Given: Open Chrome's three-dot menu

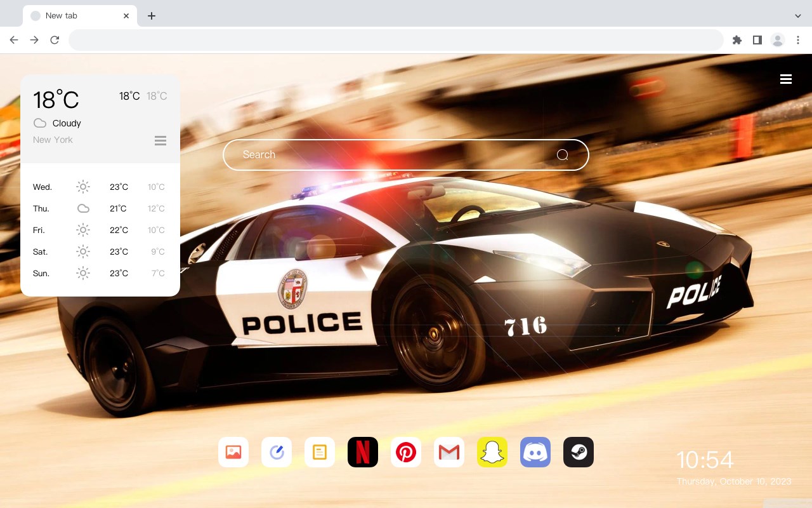Looking at the screenshot, I should tap(798, 40).
